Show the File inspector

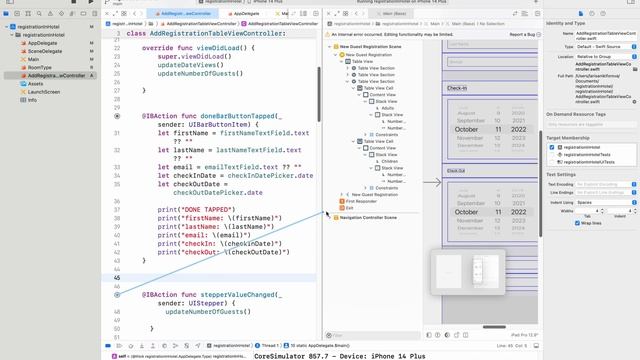click(x=581, y=13)
